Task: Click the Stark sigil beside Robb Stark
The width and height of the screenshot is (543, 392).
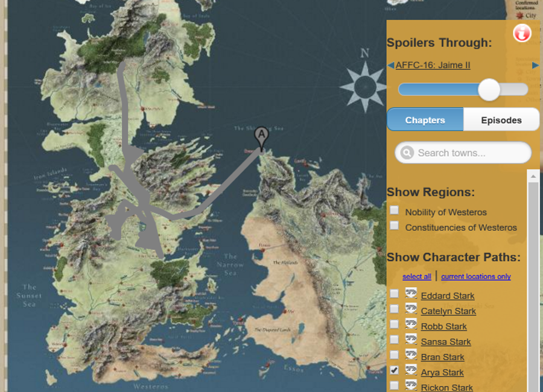Action: pyautogui.click(x=411, y=324)
